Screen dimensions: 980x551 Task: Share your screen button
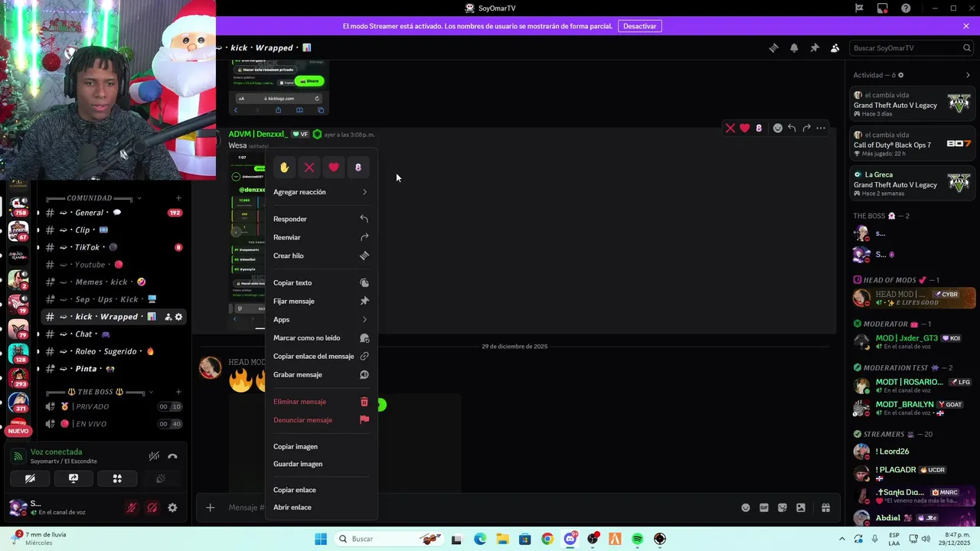(73, 478)
